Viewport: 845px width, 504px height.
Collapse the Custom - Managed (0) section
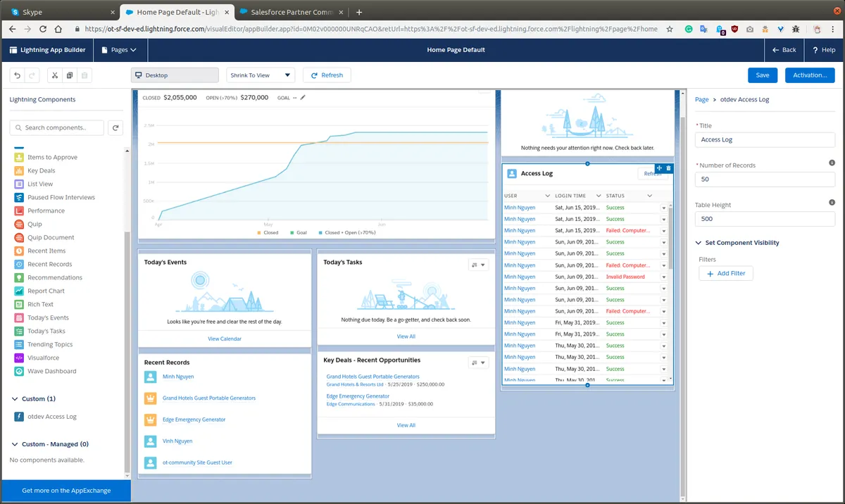tap(16, 444)
